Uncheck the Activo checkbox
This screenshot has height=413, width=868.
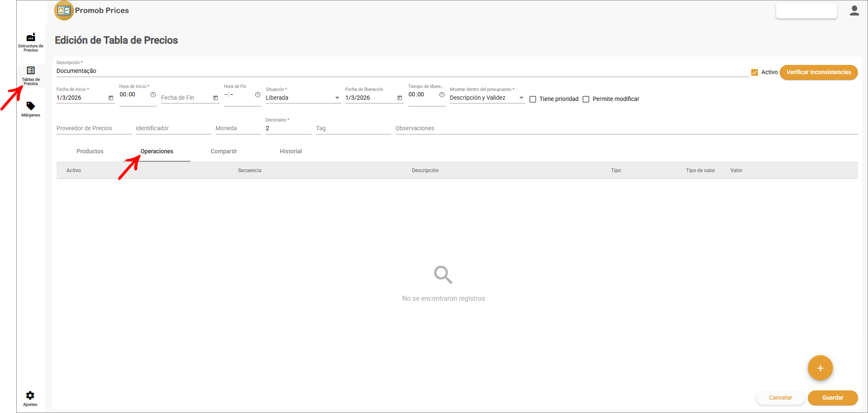(755, 72)
